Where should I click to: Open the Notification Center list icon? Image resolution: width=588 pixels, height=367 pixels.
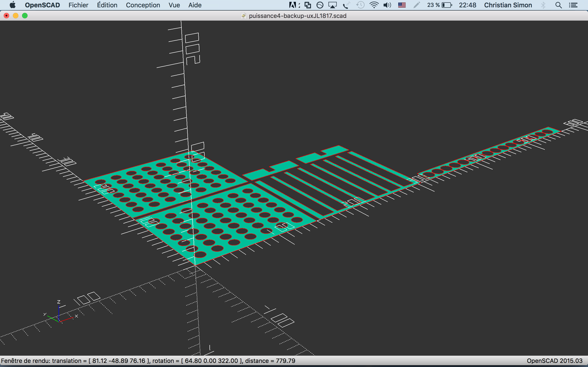pyautogui.click(x=573, y=5)
